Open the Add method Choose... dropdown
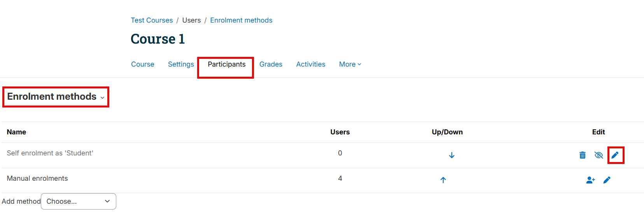This screenshot has width=644, height=215. point(79,201)
